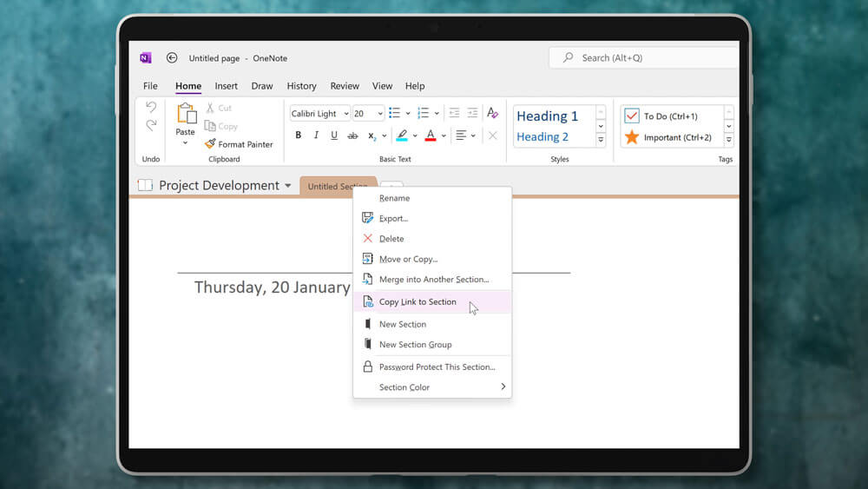Click the numbered list icon
Viewport: 868px width, 489px height.
[423, 113]
